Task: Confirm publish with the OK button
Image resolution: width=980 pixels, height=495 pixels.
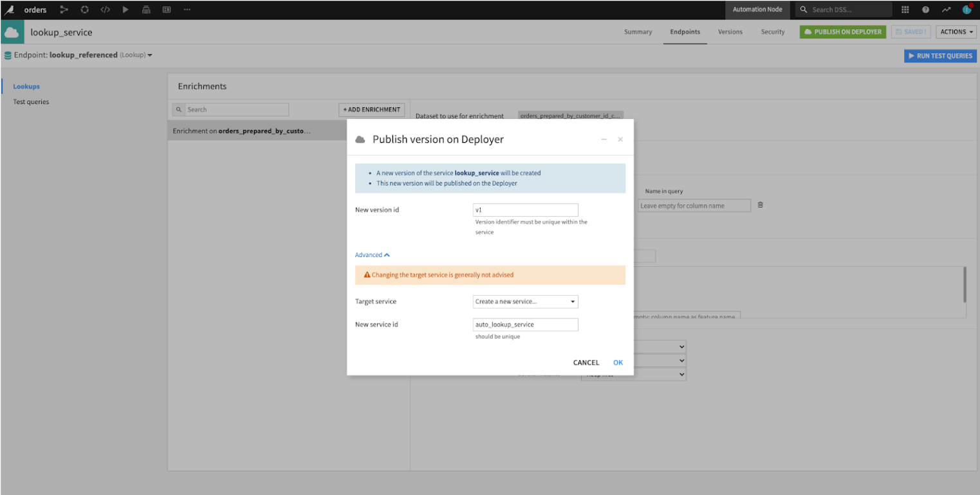Action: 617,362
